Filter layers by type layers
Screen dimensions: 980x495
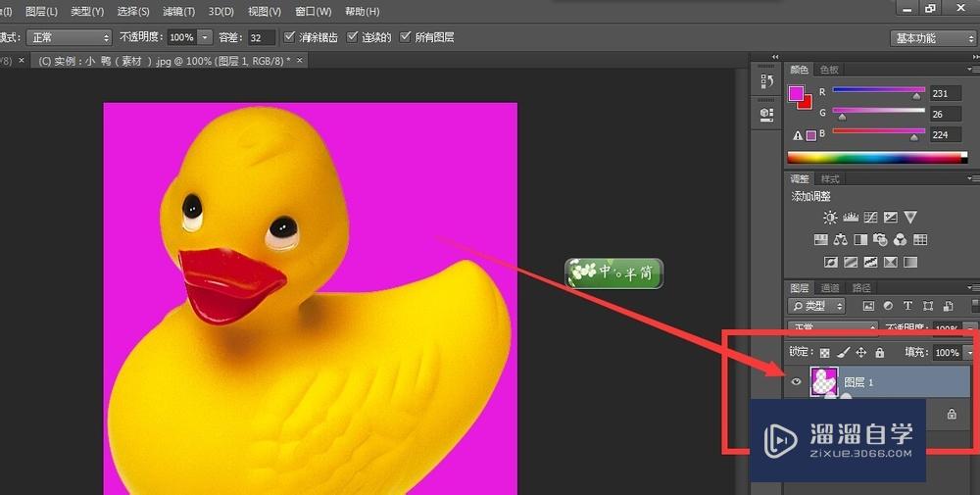tap(908, 306)
